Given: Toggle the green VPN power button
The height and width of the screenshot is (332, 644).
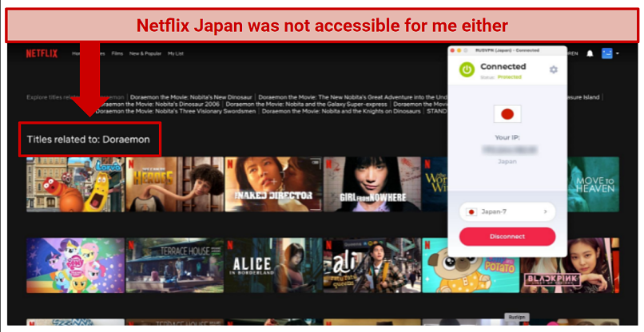Looking at the screenshot, I should coord(467,69).
